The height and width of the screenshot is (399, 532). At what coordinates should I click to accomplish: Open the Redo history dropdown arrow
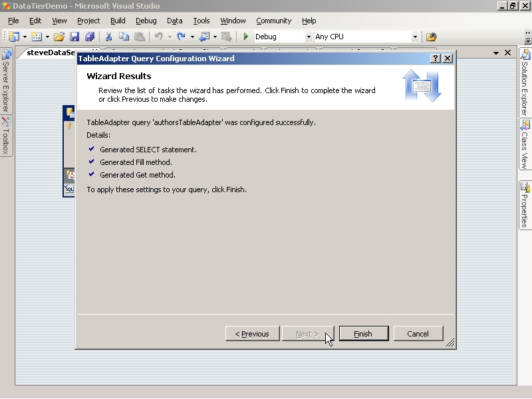[x=192, y=37]
